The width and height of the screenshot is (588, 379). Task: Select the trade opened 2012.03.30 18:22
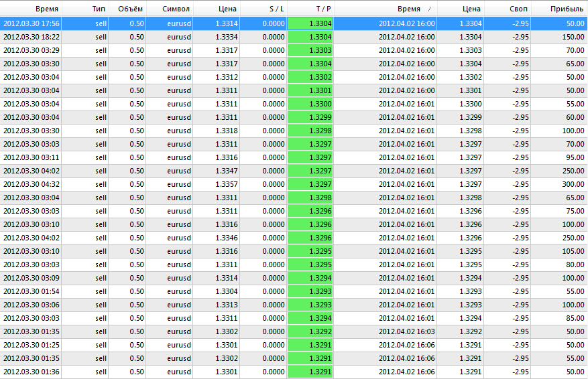coord(294,37)
